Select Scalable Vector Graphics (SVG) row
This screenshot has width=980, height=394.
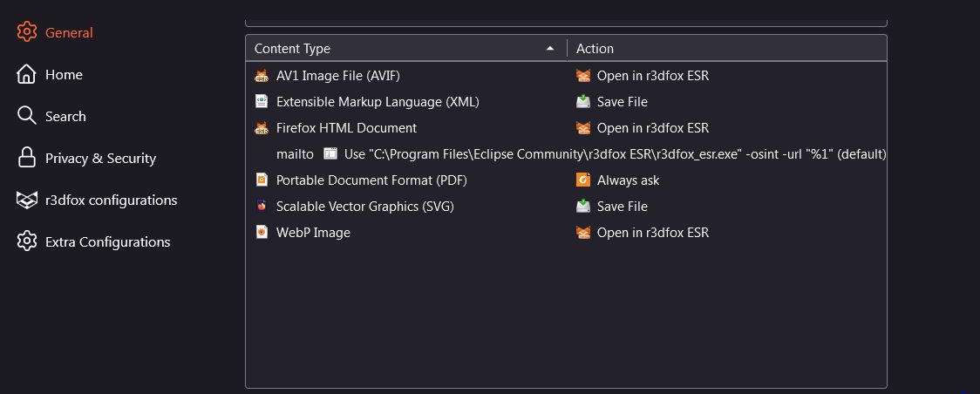[x=566, y=206]
